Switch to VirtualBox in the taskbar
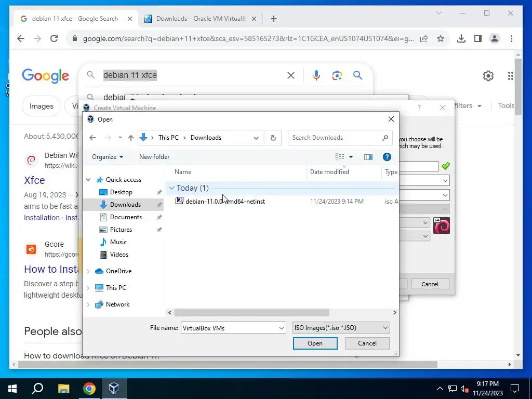 114,389
